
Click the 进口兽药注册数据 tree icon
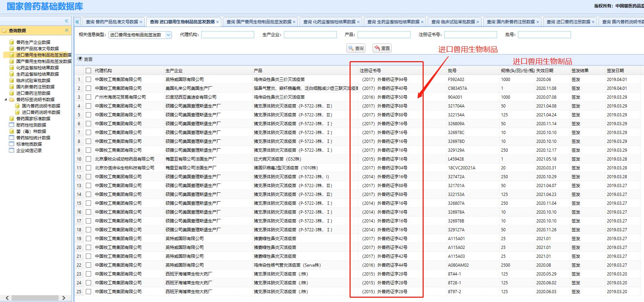click(x=12, y=93)
